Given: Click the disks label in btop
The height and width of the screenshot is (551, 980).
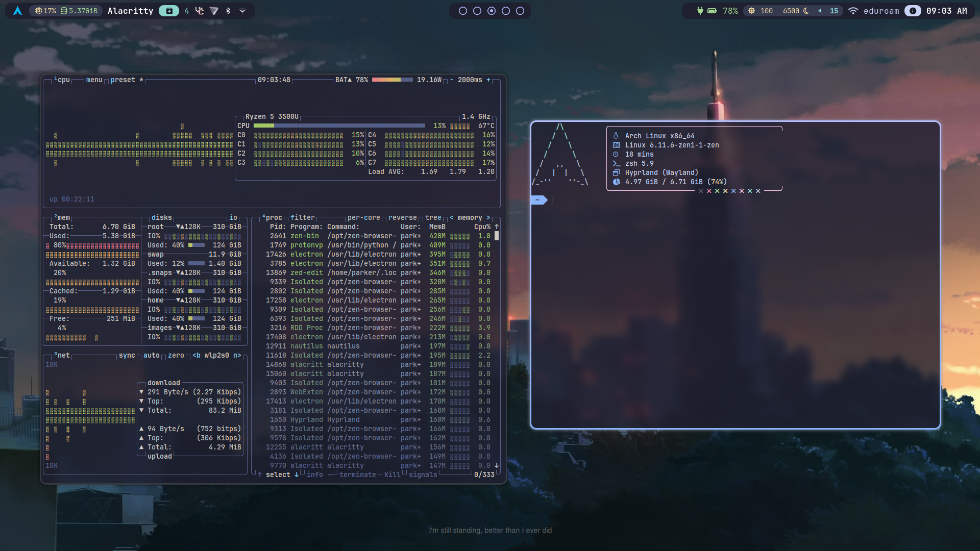Looking at the screenshot, I should point(162,217).
